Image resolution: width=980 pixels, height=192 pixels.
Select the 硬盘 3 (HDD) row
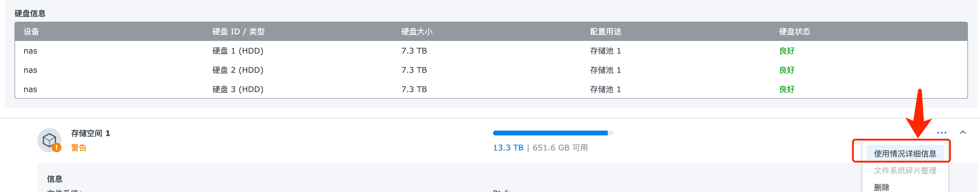click(238, 89)
